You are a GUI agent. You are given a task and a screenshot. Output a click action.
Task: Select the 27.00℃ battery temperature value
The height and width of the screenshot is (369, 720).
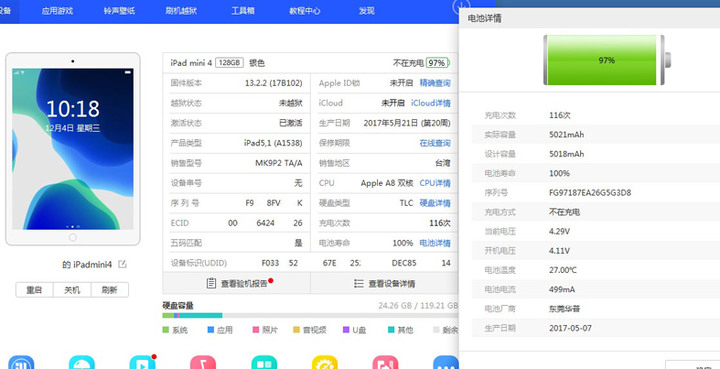[x=562, y=270]
